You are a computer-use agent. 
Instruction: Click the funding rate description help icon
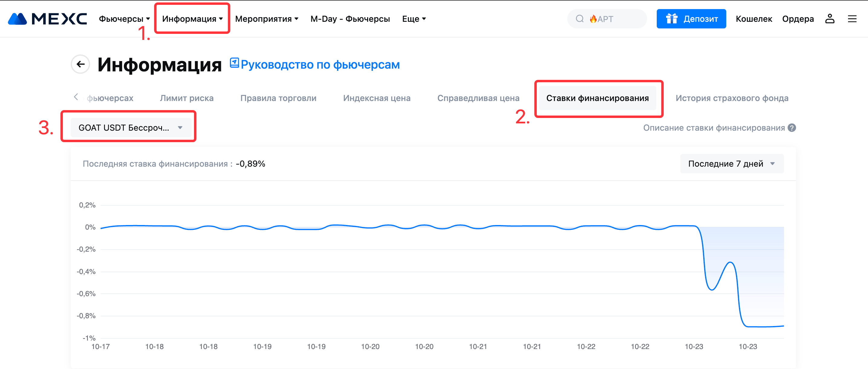792,128
